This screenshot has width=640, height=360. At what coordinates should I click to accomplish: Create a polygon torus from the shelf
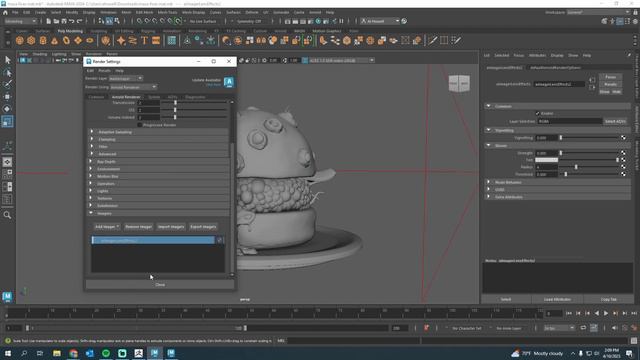click(x=66, y=40)
